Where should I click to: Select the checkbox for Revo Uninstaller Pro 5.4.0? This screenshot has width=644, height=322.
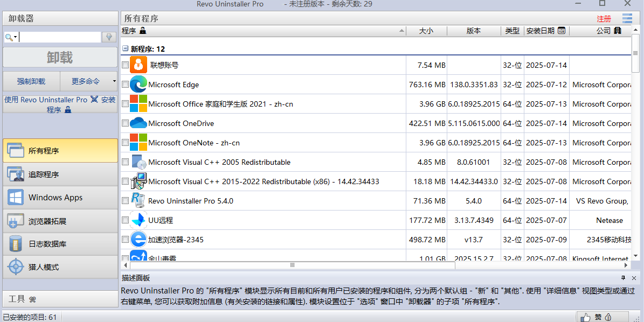click(125, 201)
